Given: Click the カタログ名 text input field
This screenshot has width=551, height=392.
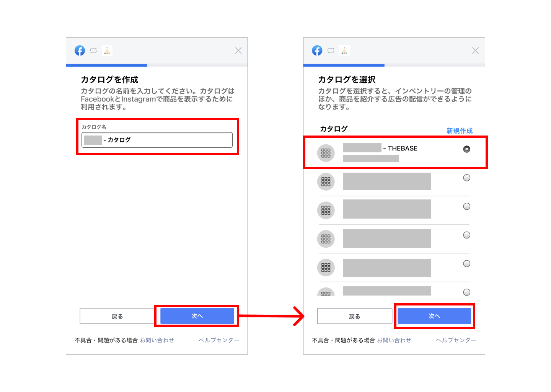Looking at the screenshot, I should (x=157, y=140).
